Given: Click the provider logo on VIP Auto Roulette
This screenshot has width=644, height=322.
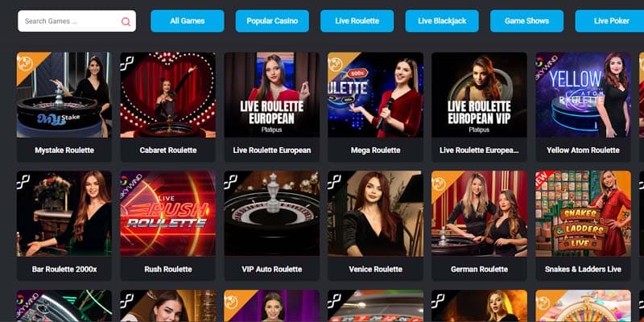Looking at the screenshot, I should [x=230, y=182].
